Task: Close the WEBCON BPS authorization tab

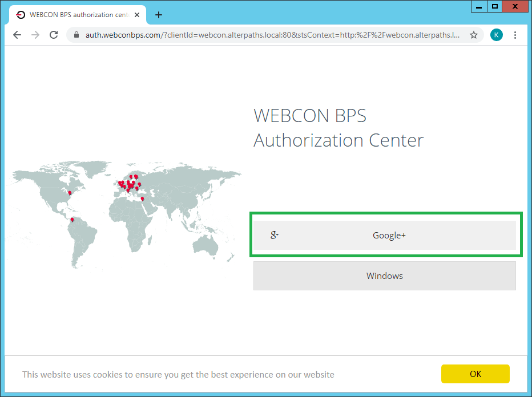Action: coord(137,15)
